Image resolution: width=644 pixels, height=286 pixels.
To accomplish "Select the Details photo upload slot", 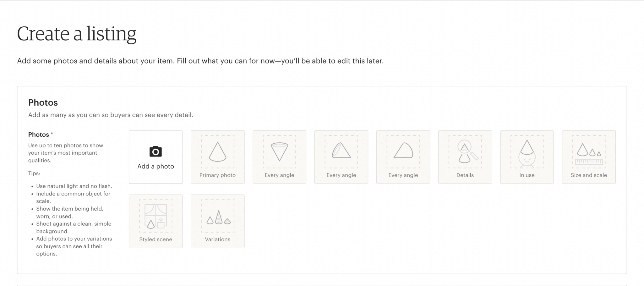I will 465,157.
